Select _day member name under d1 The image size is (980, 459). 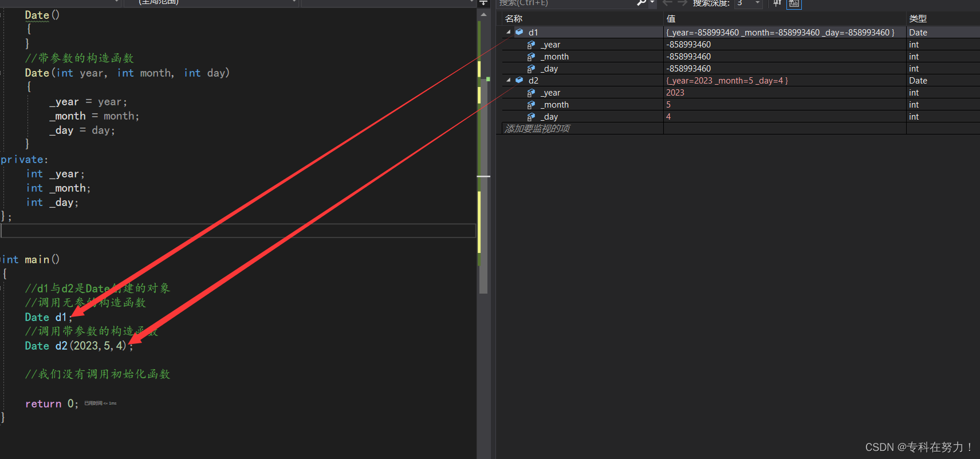549,69
